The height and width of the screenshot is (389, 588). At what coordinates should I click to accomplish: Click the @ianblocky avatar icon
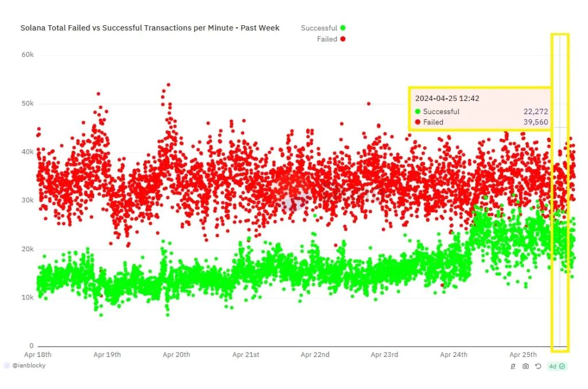pos(7,365)
